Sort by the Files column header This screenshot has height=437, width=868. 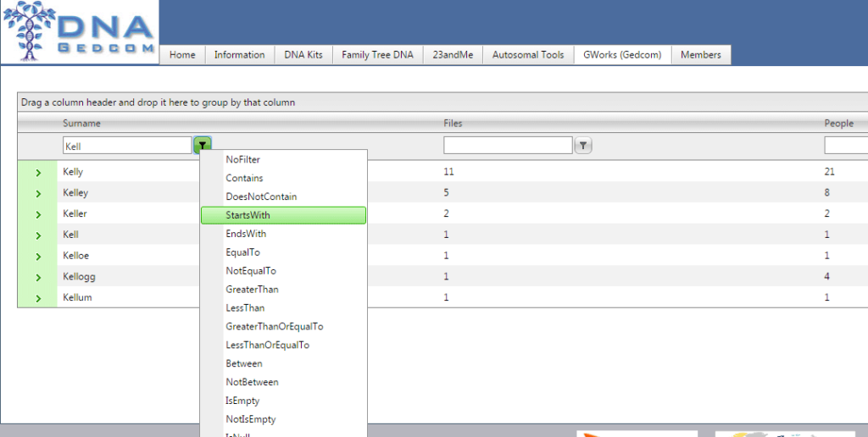(x=453, y=124)
